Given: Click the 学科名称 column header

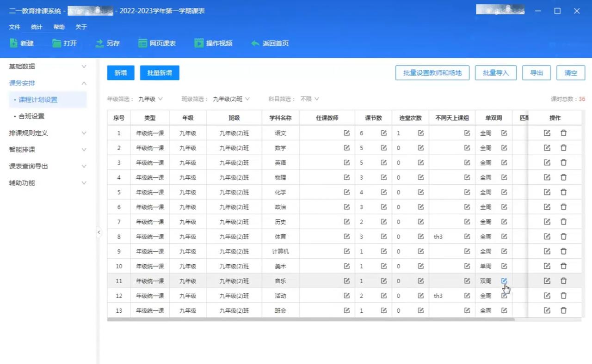Looking at the screenshot, I should tap(280, 118).
